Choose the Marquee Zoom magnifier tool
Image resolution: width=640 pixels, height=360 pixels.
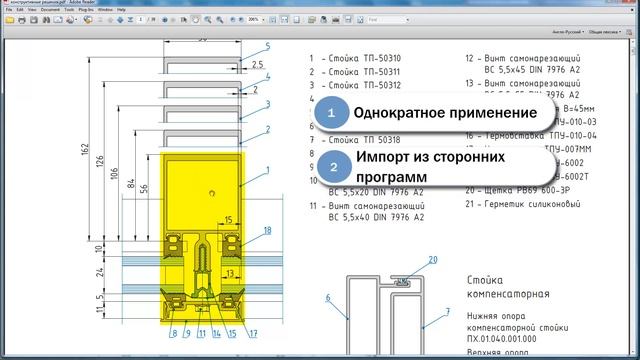coord(208,20)
